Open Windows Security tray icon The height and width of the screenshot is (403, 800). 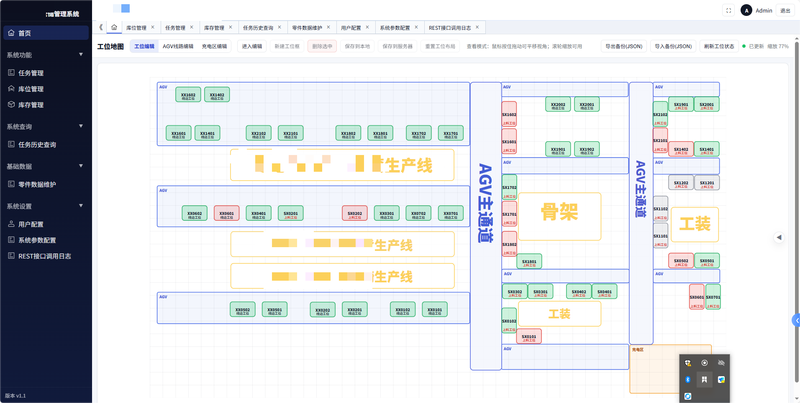pyautogui.click(x=688, y=363)
